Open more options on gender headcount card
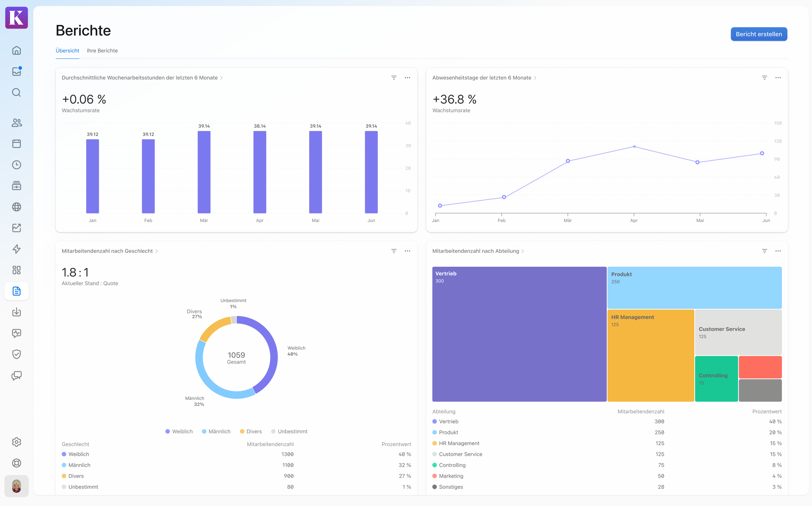 (407, 251)
